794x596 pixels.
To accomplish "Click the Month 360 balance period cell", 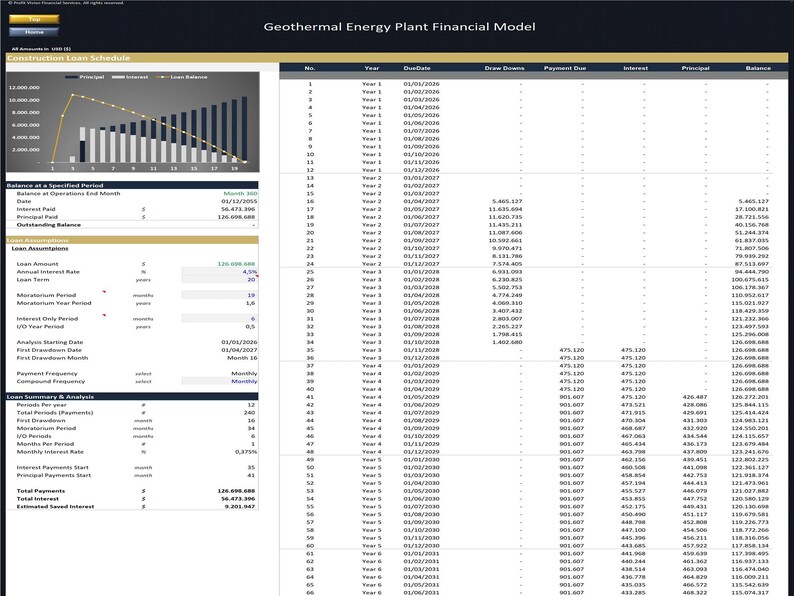I will click(240, 193).
